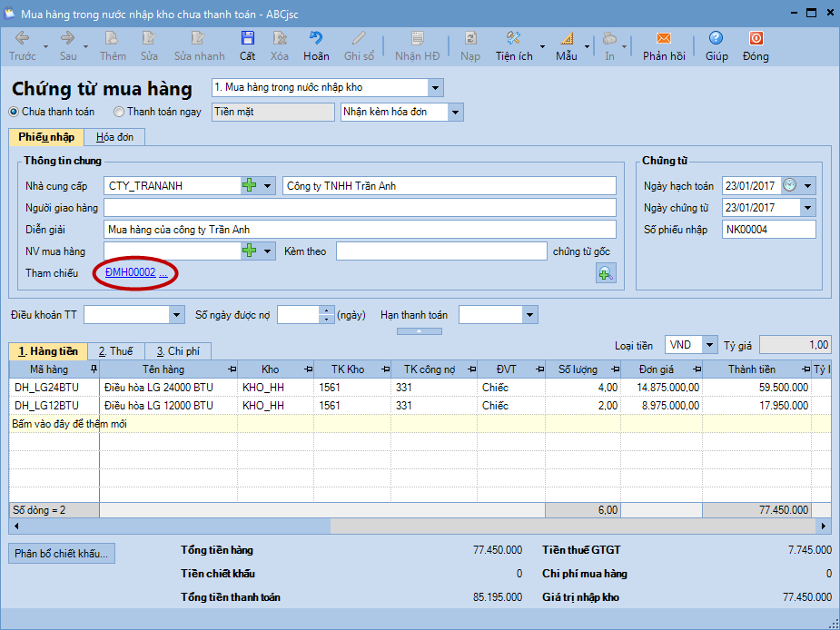Open ĐMH00002 reference link

131,273
